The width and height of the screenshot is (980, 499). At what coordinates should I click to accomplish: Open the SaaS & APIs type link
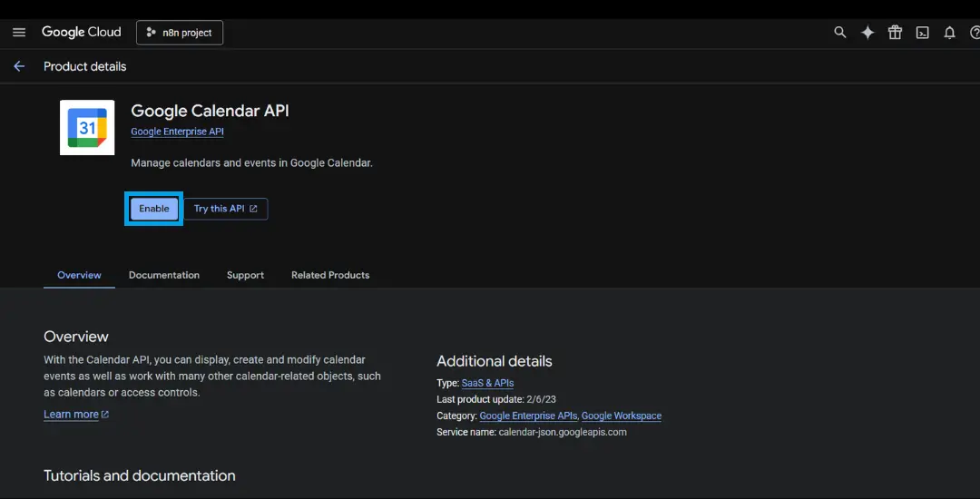click(487, 383)
